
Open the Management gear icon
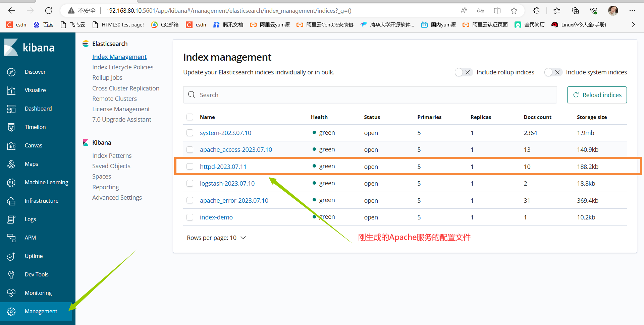coord(11,312)
